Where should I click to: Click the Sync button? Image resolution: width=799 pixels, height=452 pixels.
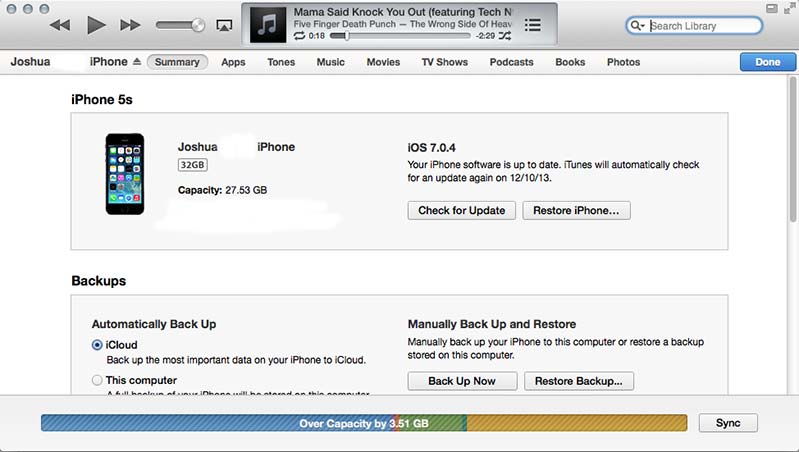pyautogui.click(x=728, y=423)
